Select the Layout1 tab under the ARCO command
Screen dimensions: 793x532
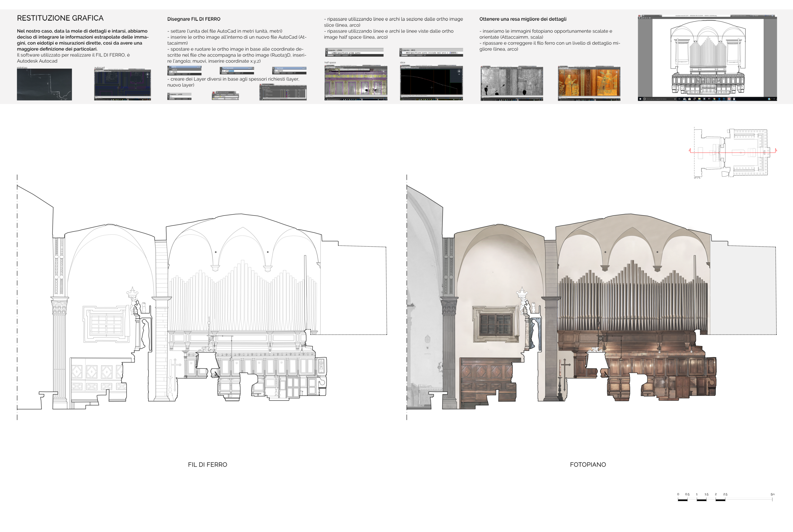point(412,55)
